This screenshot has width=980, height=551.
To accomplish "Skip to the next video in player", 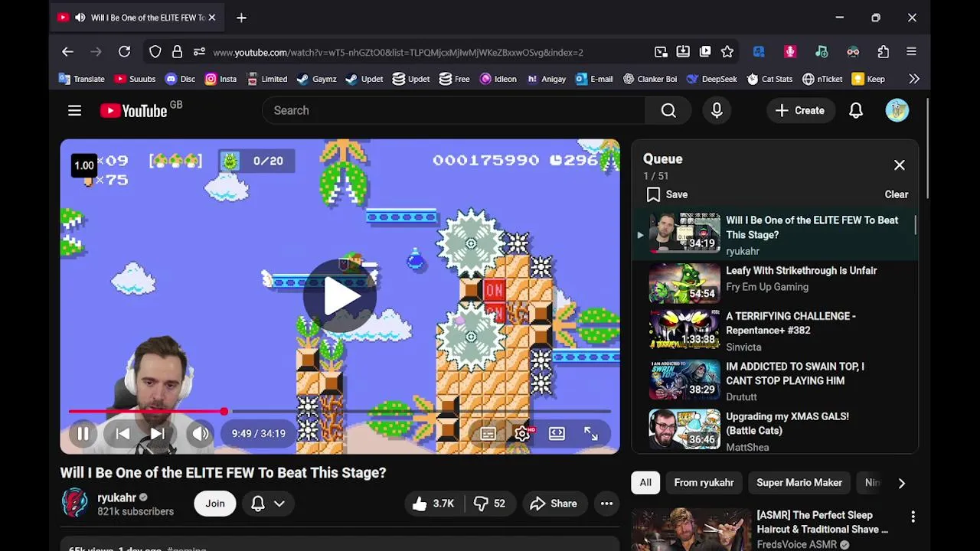I will coord(158,433).
